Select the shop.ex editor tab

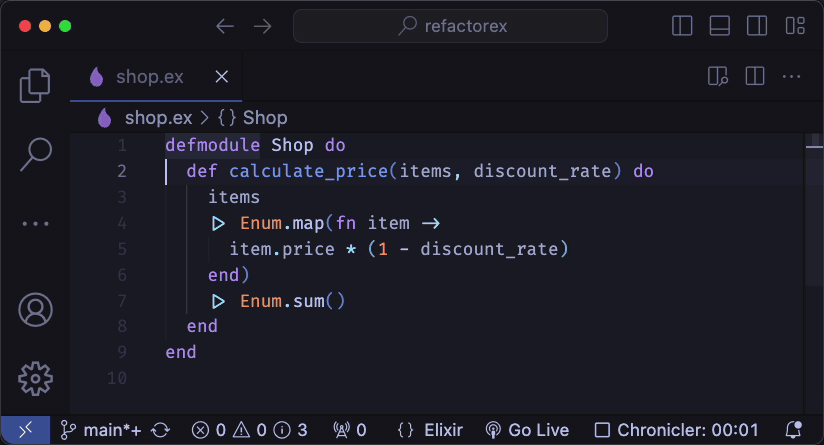(x=150, y=77)
